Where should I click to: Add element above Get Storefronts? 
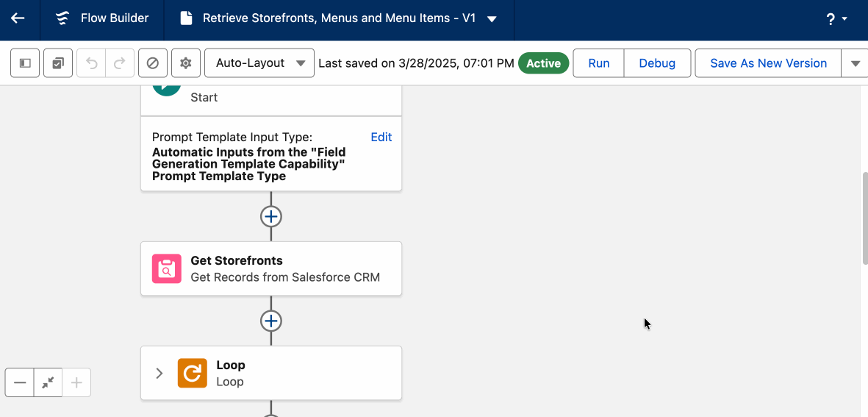point(271,217)
